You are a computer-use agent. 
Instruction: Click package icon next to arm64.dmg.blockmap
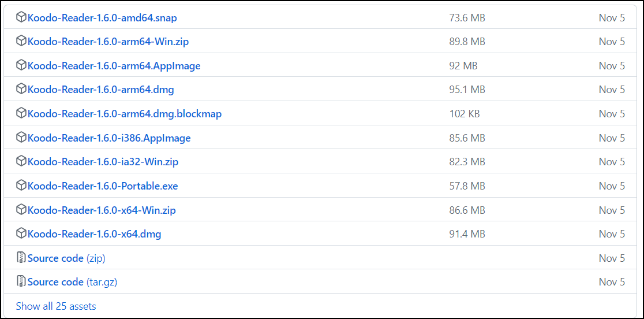[21, 113]
